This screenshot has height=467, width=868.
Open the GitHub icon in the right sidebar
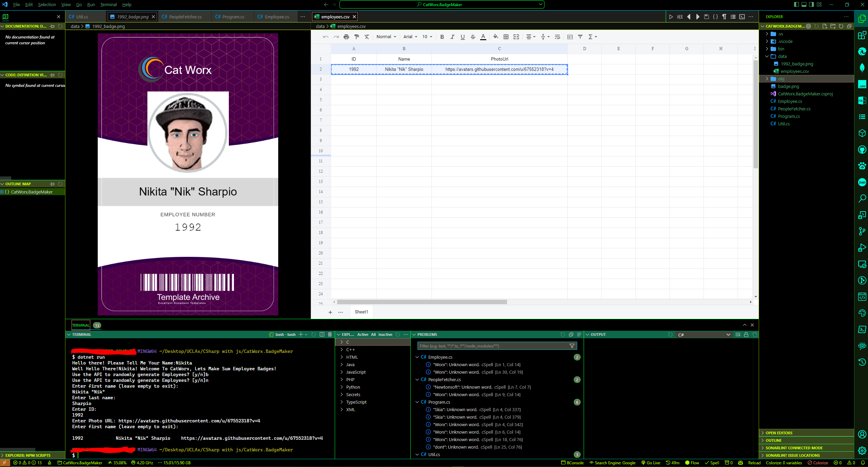tap(862, 150)
